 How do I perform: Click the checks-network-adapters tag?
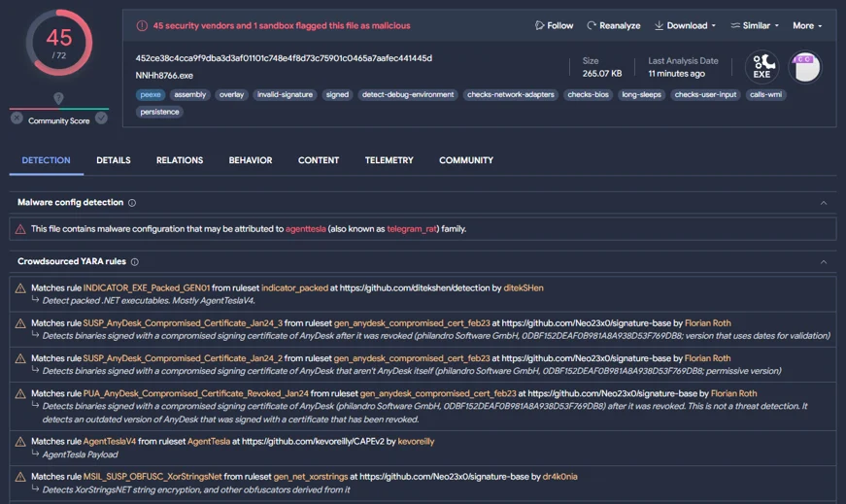point(510,94)
